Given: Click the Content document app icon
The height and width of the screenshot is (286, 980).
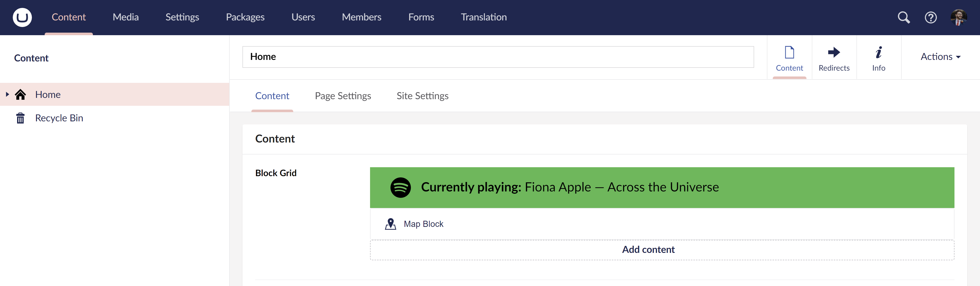Looking at the screenshot, I should [x=789, y=53].
